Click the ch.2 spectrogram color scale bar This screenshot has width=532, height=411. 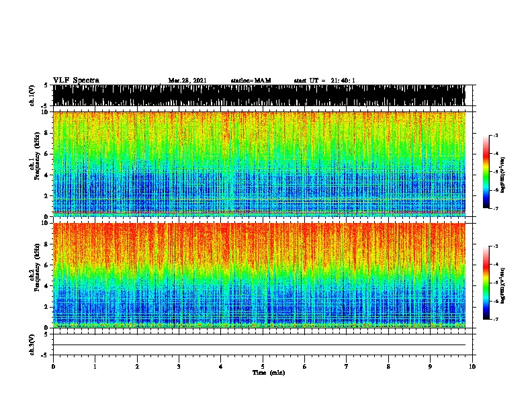click(x=486, y=283)
